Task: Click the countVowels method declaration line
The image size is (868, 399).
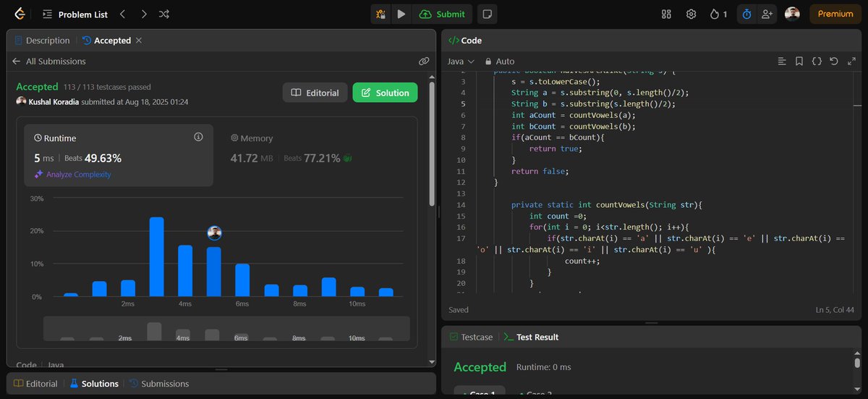Action: pos(606,205)
